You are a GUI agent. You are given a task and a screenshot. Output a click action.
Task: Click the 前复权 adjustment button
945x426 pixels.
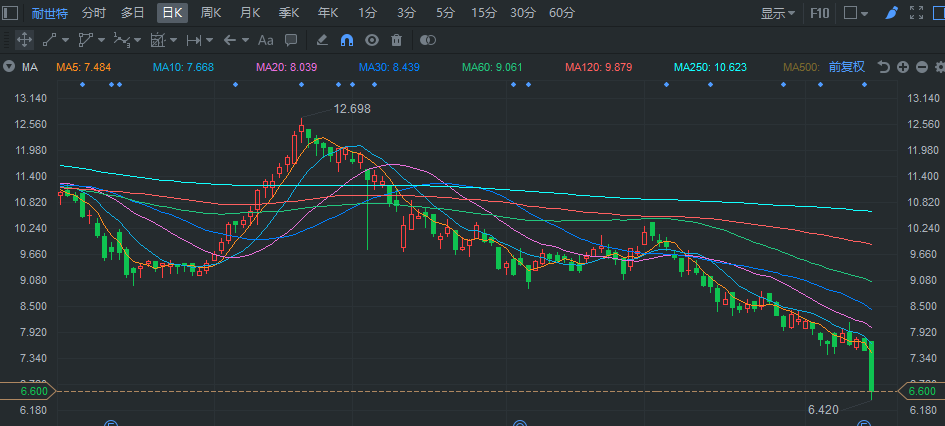click(x=846, y=67)
